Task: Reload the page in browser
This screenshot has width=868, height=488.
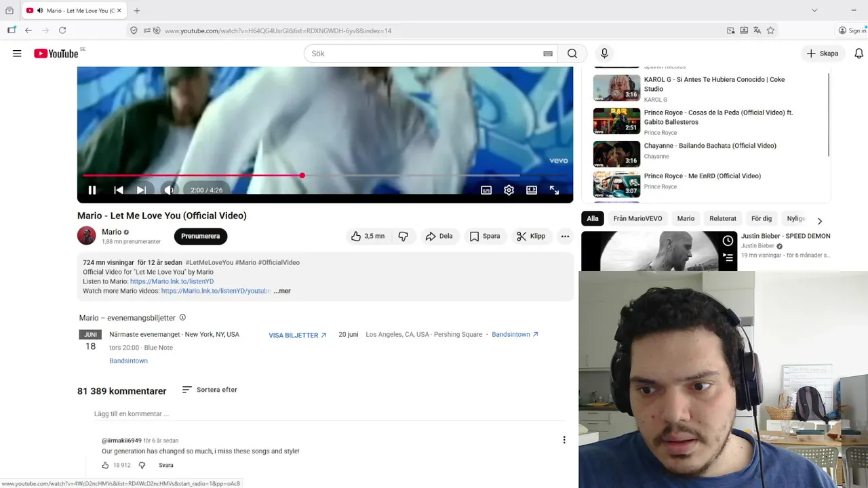Action: pyautogui.click(x=62, y=30)
